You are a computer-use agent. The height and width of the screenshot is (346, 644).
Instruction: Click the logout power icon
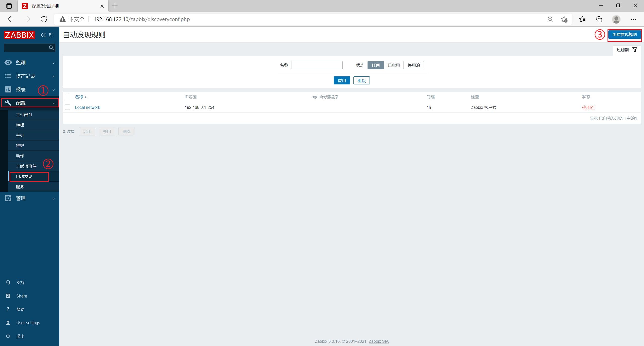[8, 336]
